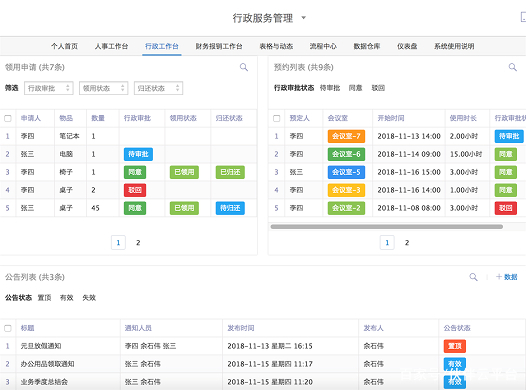Open the 财务报销工作台 tab
This screenshot has height=390, width=526.
pyautogui.click(x=219, y=46)
